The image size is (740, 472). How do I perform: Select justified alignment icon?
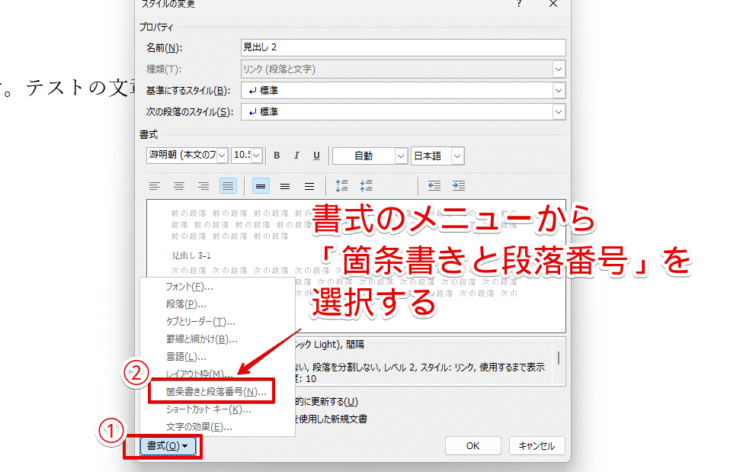[228, 186]
